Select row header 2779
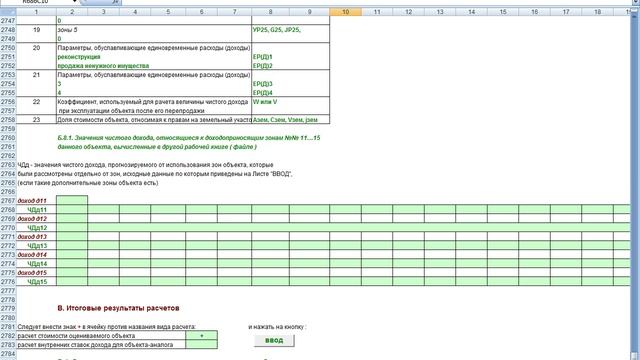This screenshot has height=360, width=640. [x=8, y=308]
